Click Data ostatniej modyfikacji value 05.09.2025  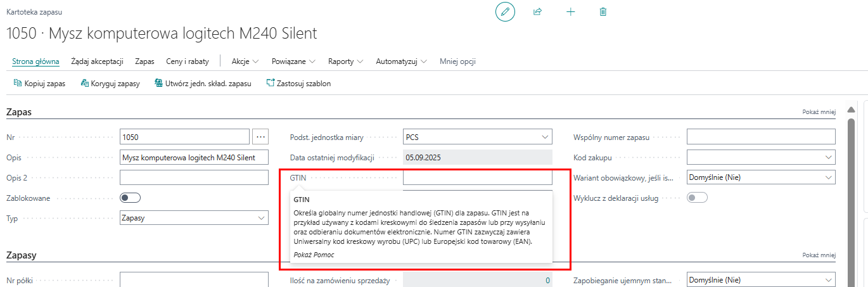click(x=478, y=157)
